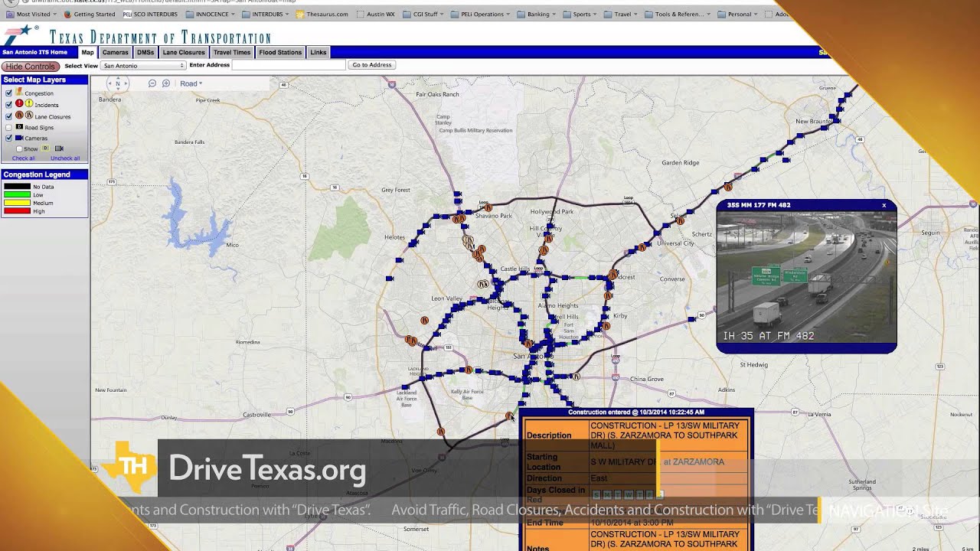Expand the Banking bookmarks folder
Viewport: 980px width, 551px height.
(538, 14)
